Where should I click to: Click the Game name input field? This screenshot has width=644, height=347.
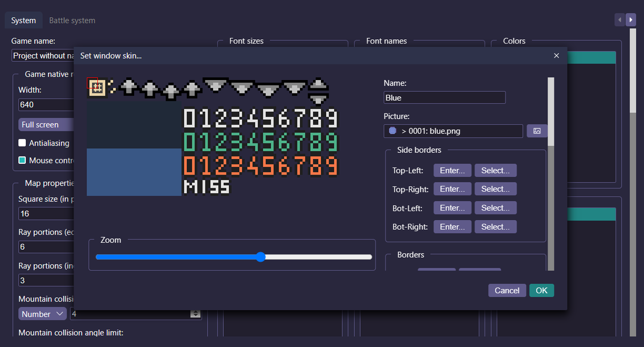tap(43, 56)
